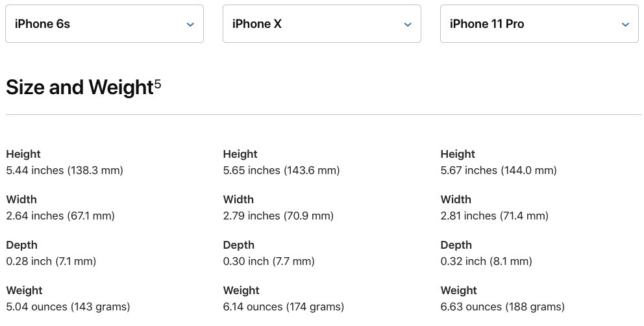This screenshot has width=644, height=326.
Task: Select the iPhone X weight of 174 grams
Action: coord(284,307)
